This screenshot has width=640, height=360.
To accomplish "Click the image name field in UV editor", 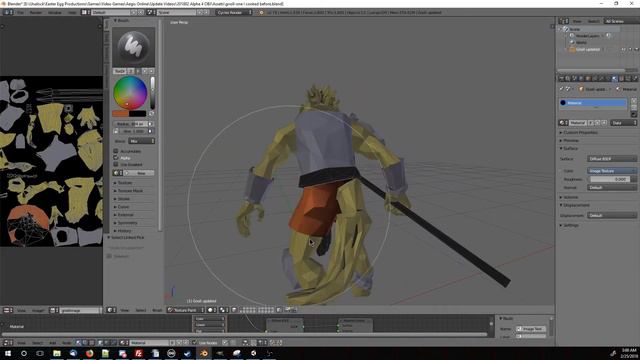I will click(x=80, y=311).
